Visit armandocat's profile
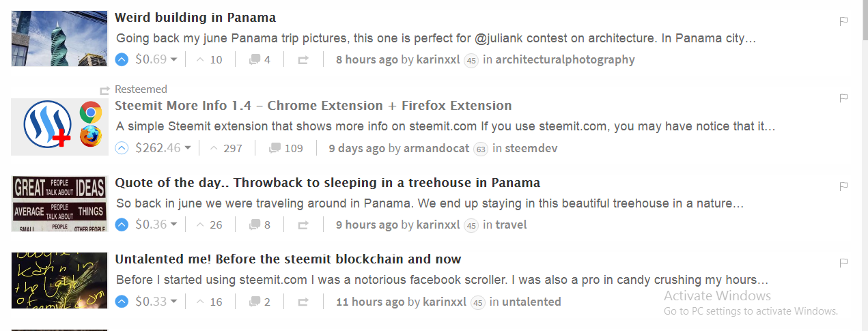868x331 pixels. 436,148
